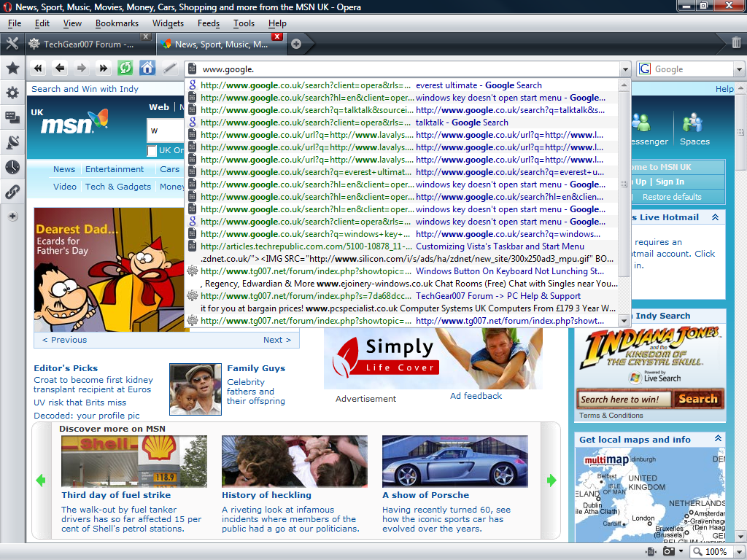
Task: Open the closed tabs trash icon
Action: click(736, 43)
